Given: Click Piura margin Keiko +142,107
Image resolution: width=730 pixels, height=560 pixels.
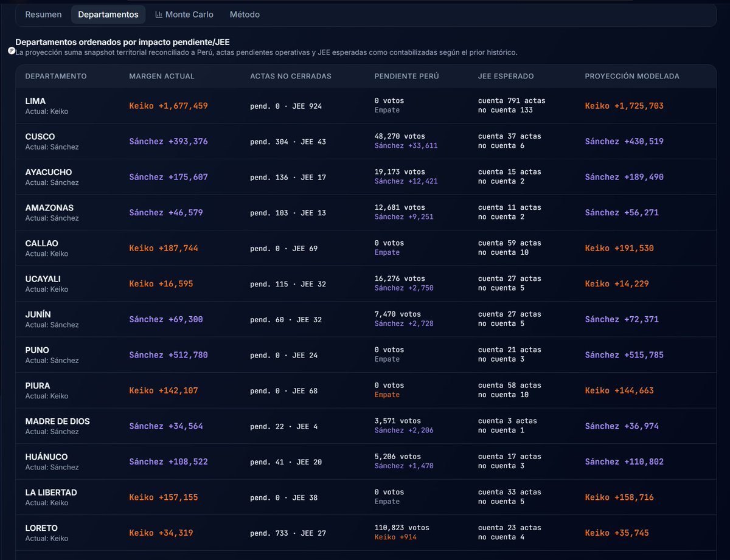Looking at the screenshot, I should coord(164,390).
